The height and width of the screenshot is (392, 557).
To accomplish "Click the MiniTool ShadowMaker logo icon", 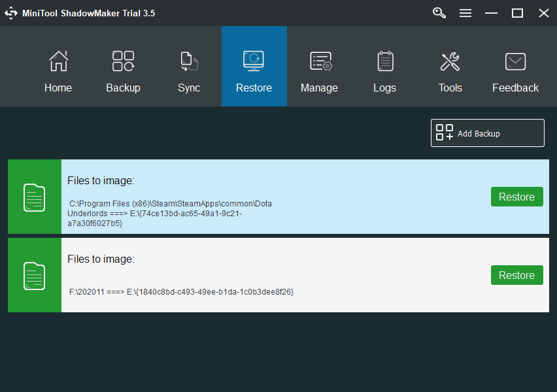I will [11, 13].
